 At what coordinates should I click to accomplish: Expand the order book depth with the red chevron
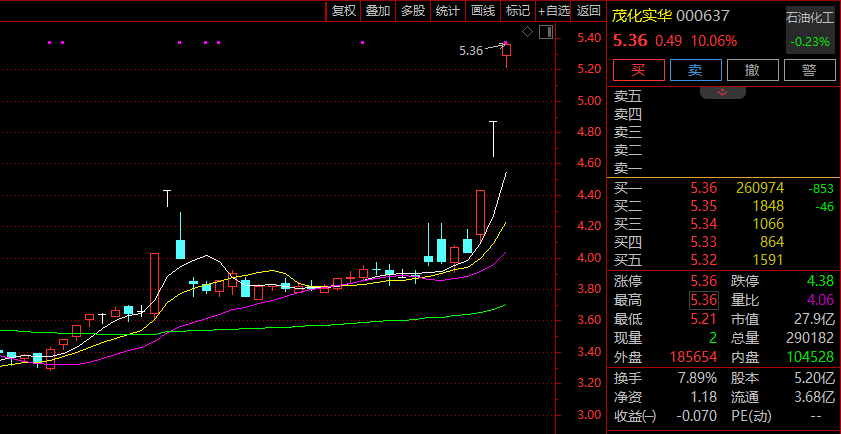click(x=722, y=92)
